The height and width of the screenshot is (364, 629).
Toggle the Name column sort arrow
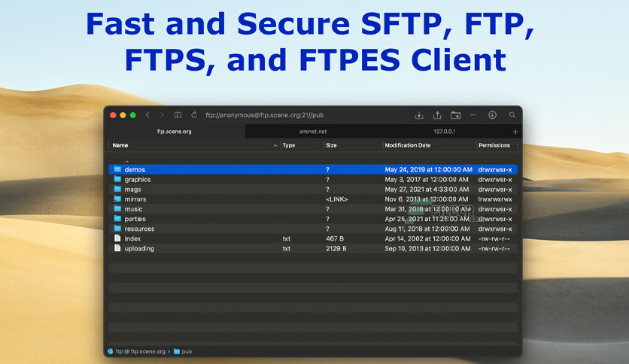pos(275,145)
